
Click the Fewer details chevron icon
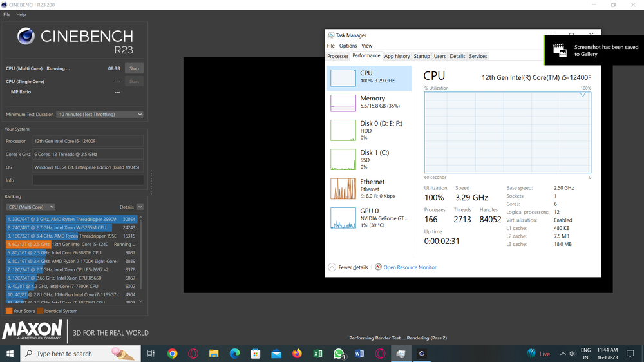point(332,267)
